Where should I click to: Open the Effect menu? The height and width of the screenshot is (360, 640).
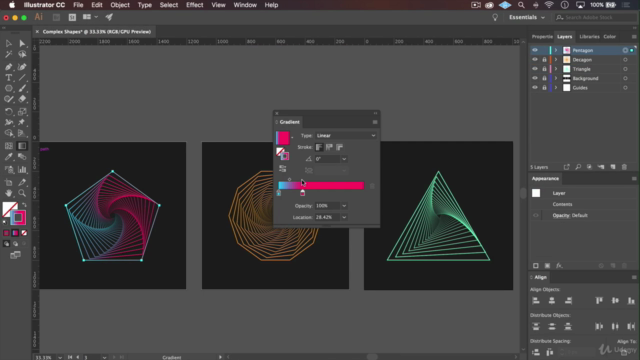pyautogui.click(x=194, y=5)
